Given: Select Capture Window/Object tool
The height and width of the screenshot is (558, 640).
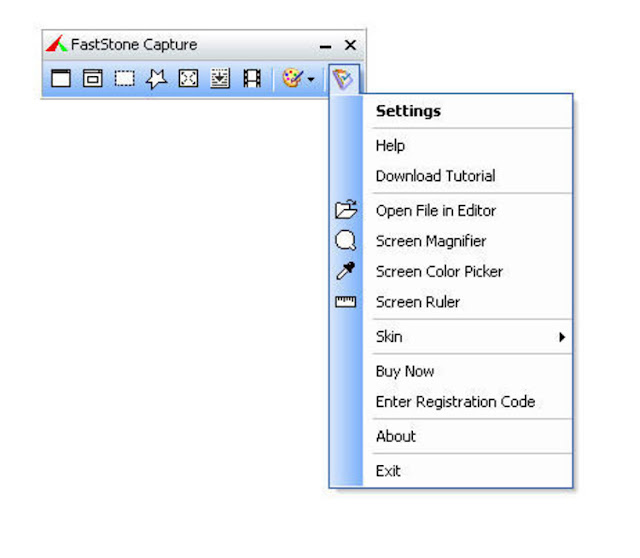Looking at the screenshot, I should (93, 78).
